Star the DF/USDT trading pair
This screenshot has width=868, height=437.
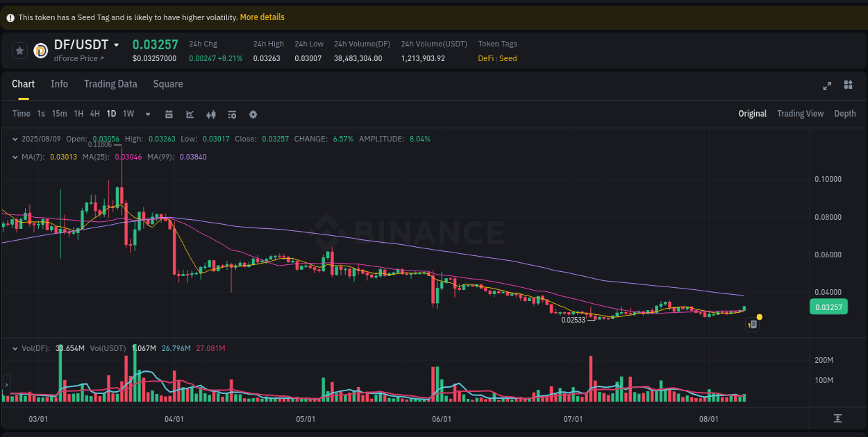click(x=19, y=50)
